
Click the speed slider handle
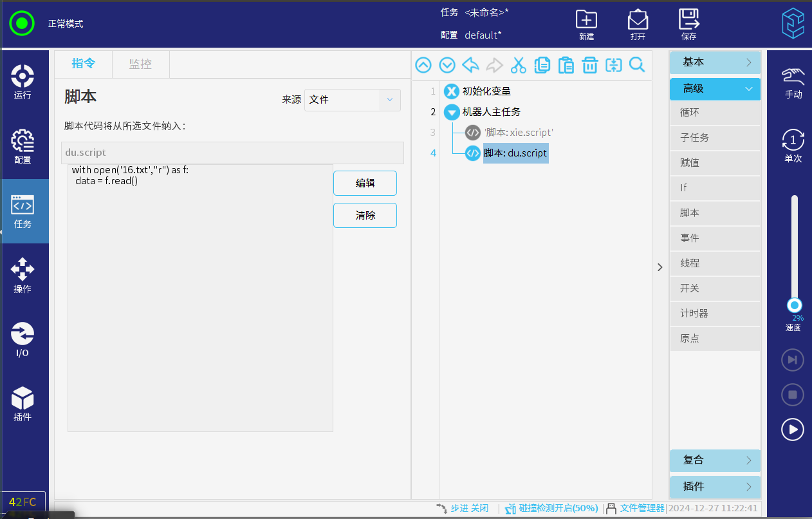795,305
